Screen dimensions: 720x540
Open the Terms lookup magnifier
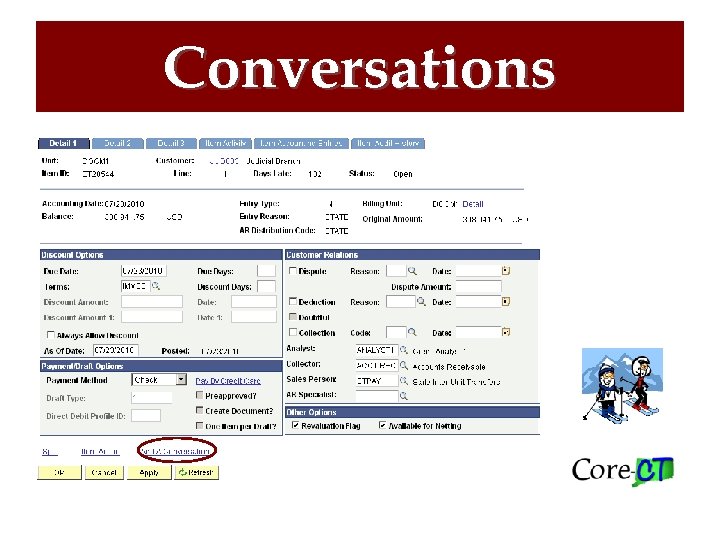(156, 286)
